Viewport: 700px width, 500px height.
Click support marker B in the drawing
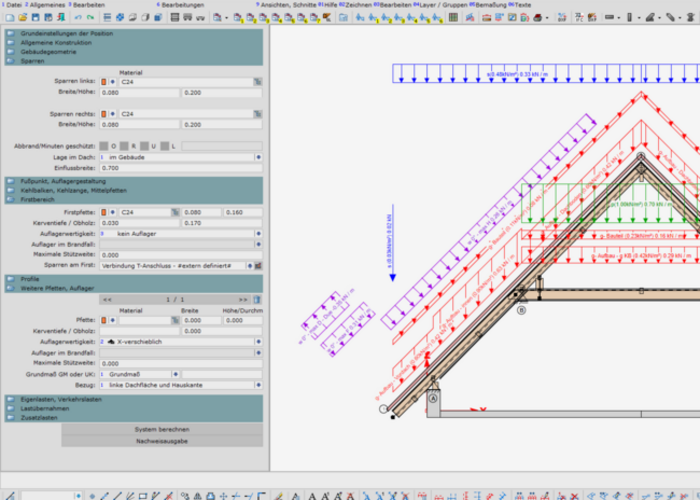(521, 310)
